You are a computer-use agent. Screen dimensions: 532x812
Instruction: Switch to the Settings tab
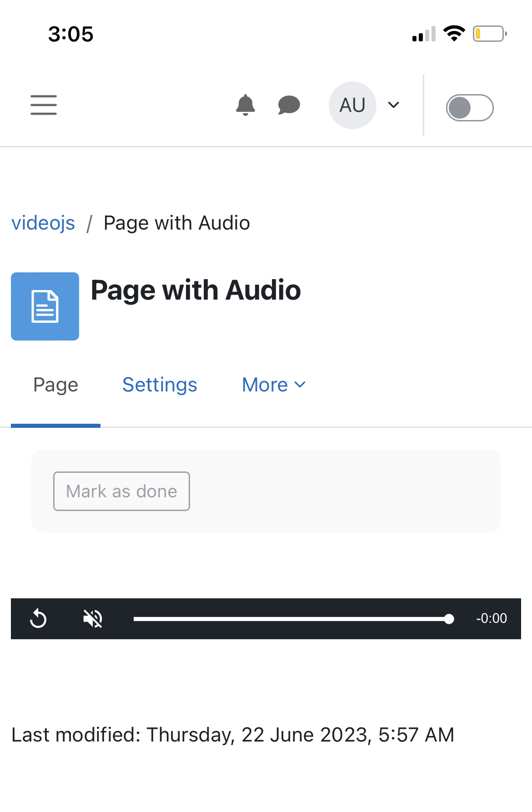[x=160, y=385]
